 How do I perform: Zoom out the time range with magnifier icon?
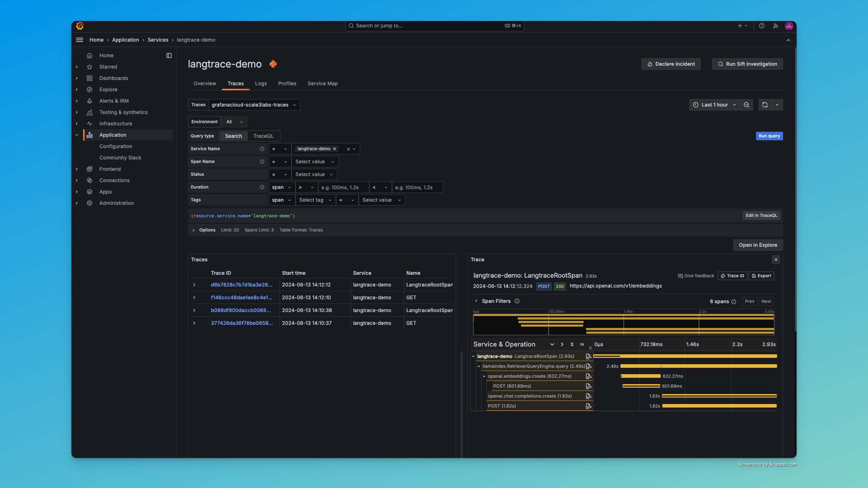[747, 105]
